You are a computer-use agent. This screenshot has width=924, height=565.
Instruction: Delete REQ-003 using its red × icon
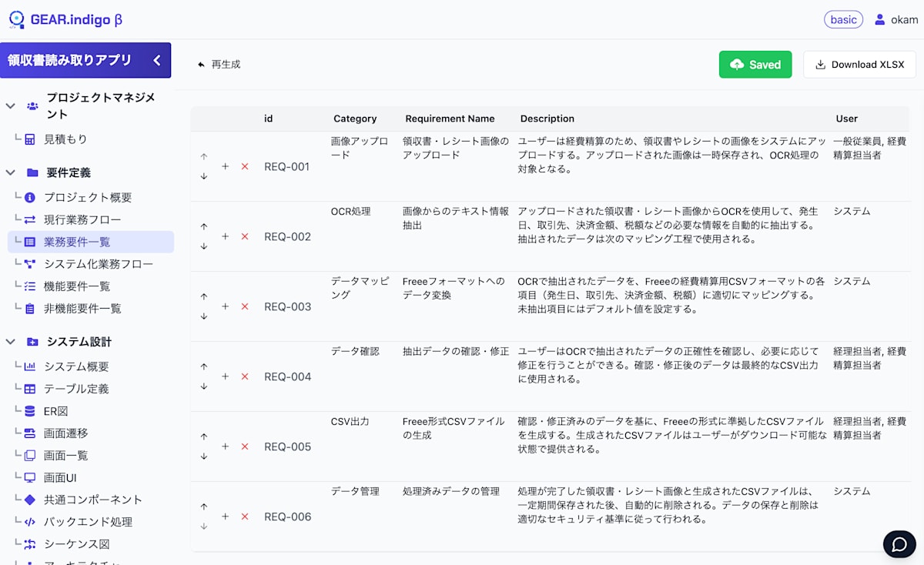tap(245, 306)
